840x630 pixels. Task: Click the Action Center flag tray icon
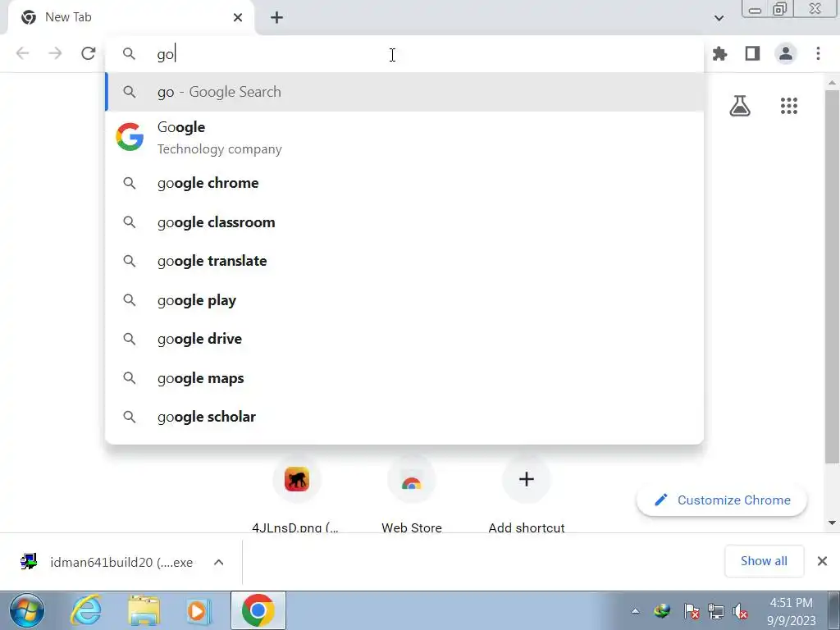[692, 611]
